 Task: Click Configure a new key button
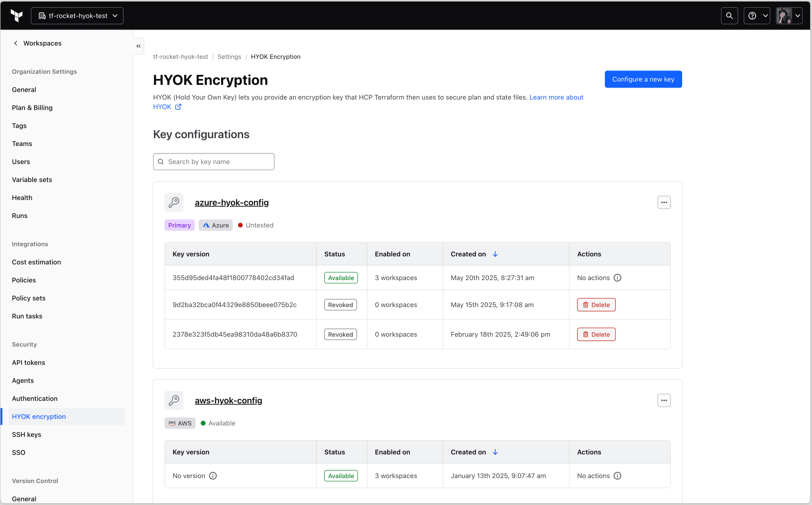click(643, 79)
